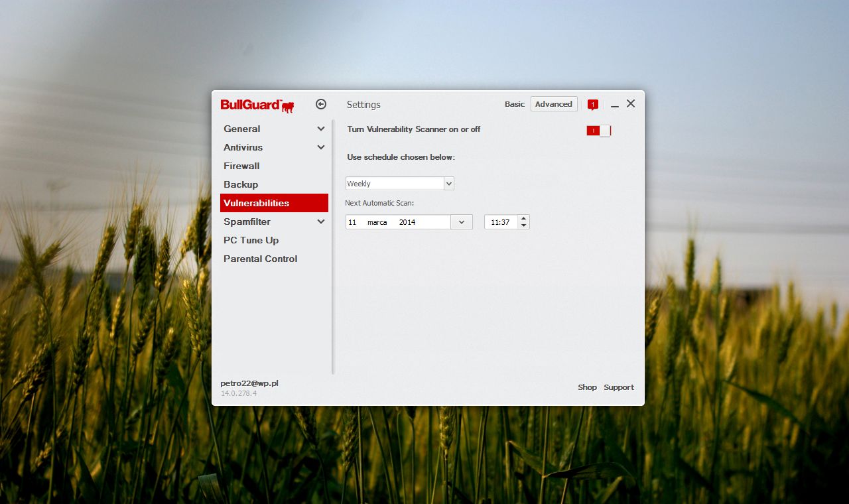Click the Settings title text
The image size is (849, 504).
363,105
